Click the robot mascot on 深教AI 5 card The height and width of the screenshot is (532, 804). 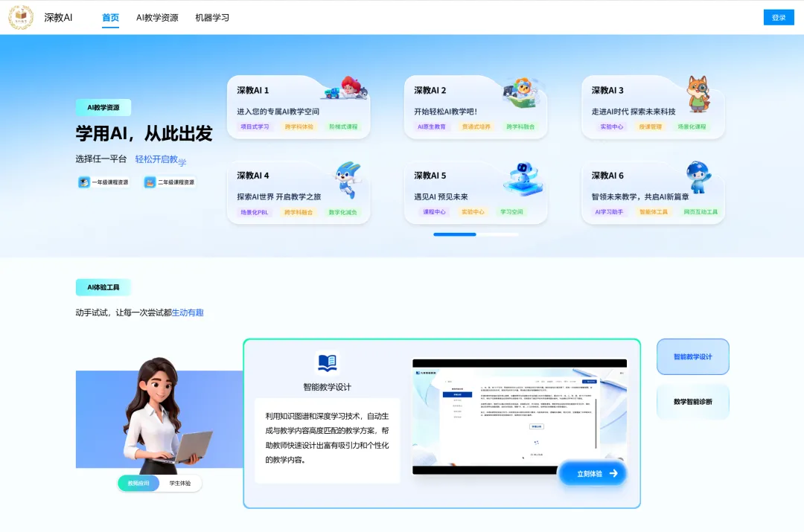(x=523, y=179)
